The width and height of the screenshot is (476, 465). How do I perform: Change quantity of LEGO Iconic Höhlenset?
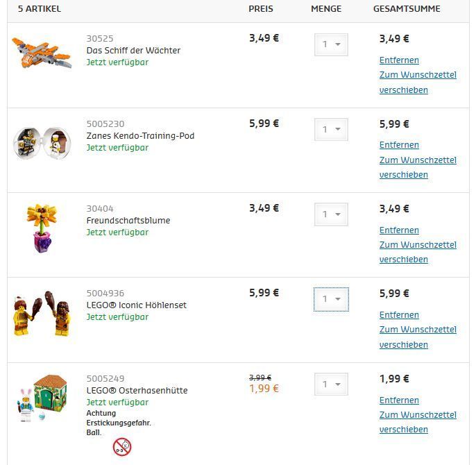click(x=331, y=299)
